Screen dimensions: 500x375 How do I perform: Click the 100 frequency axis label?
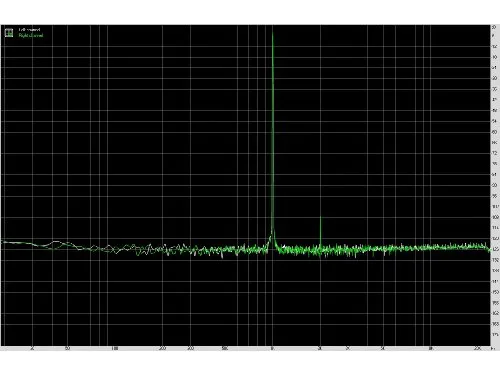point(115,349)
